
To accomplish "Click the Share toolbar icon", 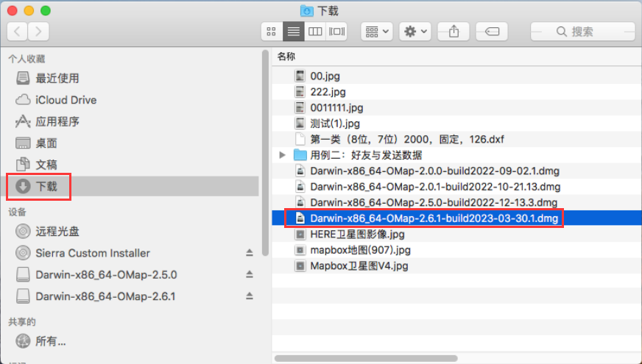I will [454, 32].
